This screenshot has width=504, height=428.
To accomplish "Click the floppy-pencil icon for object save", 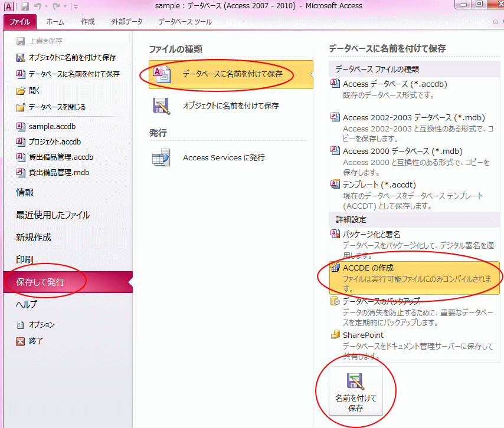I will click(x=161, y=106).
